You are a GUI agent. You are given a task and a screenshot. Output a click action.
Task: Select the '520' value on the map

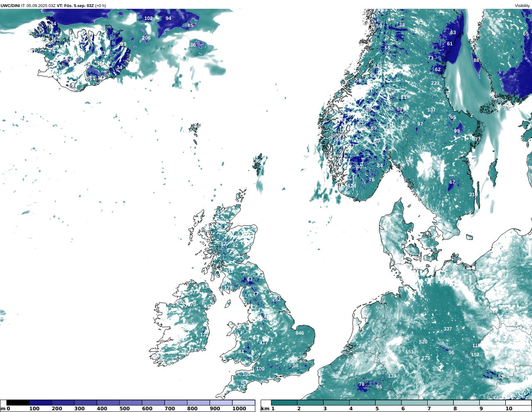tap(423, 342)
